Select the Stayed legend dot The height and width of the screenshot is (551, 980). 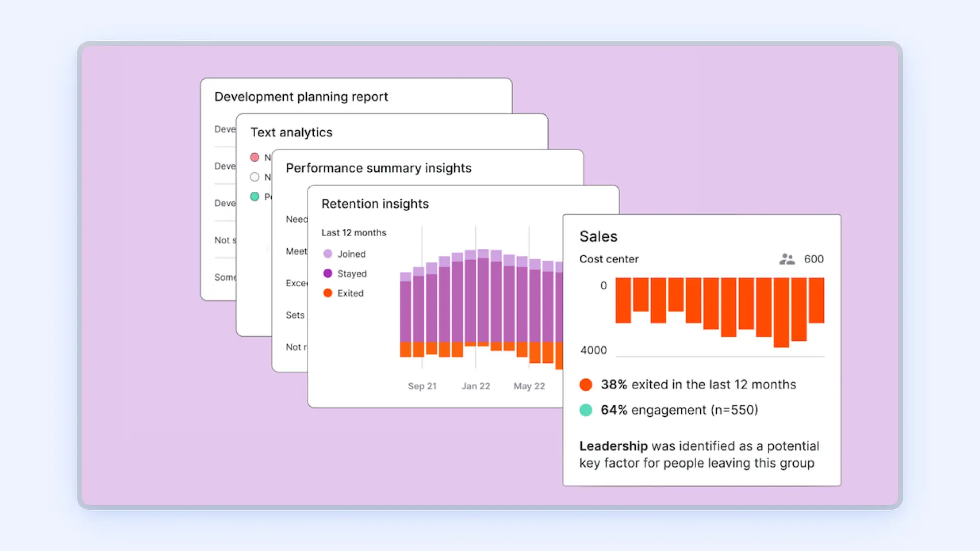[x=327, y=273]
